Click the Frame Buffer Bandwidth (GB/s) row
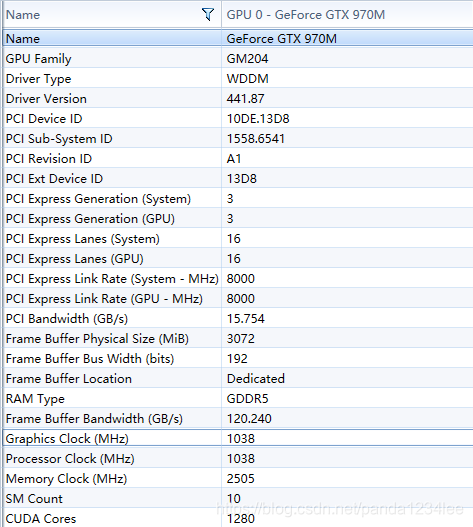Screen dimensions: 473x527 [238, 418]
